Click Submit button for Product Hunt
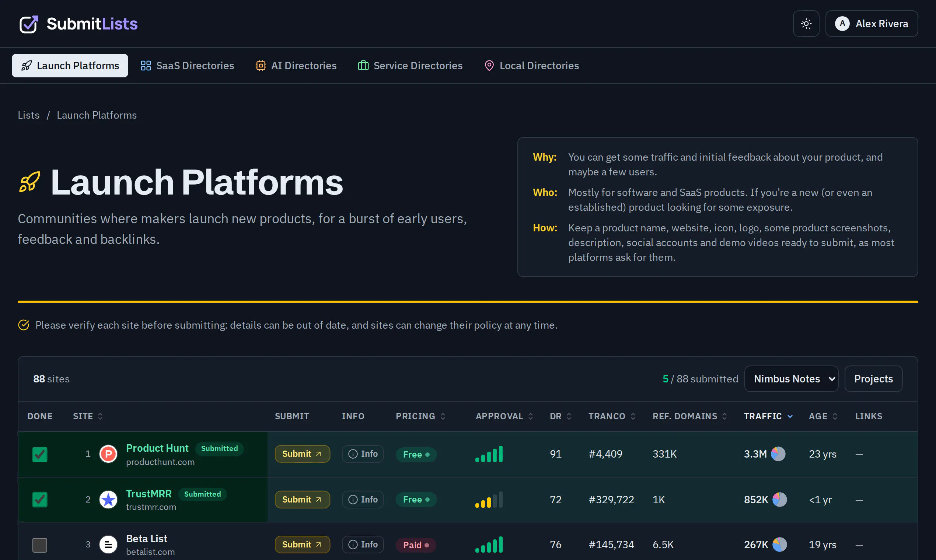The image size is (936, 560). point(302,454)
